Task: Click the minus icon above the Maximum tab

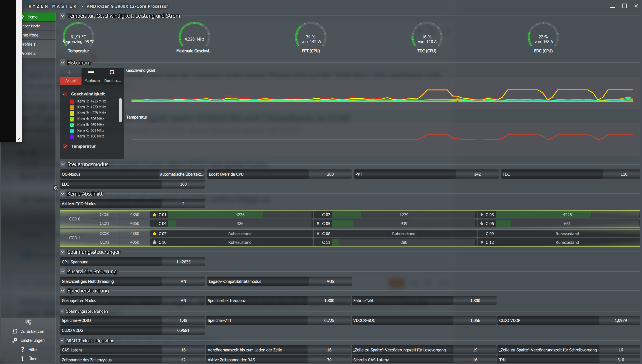Action: (x=91, y=72)
